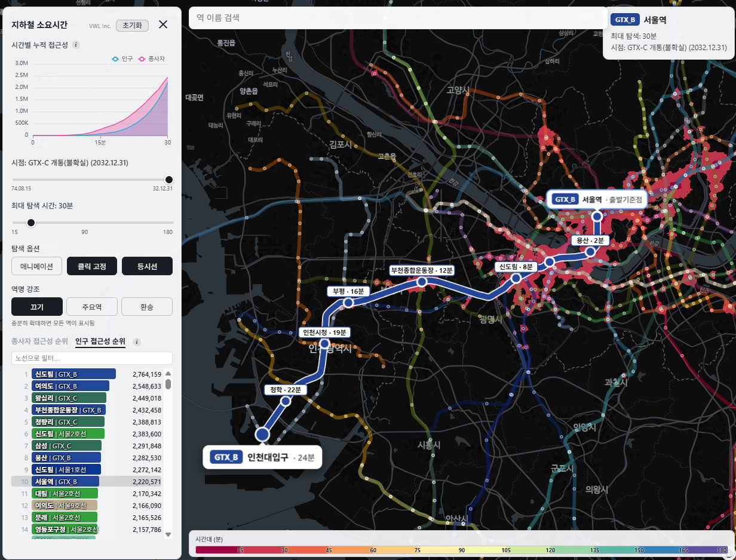The image size is (736, 560).
Task: Click the 부평 station circle marker
Action: [x=348, y=303]
